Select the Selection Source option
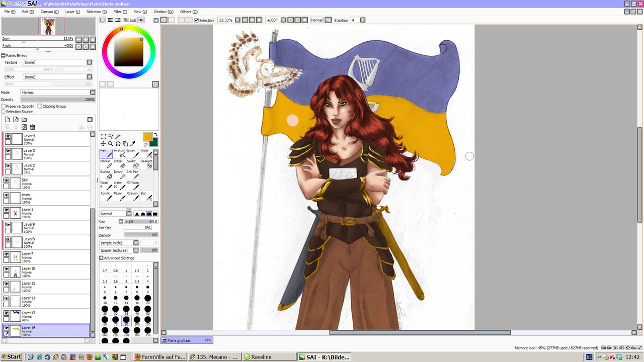The width and height of the screenshot is (644, 362). (x=4, y=112)
